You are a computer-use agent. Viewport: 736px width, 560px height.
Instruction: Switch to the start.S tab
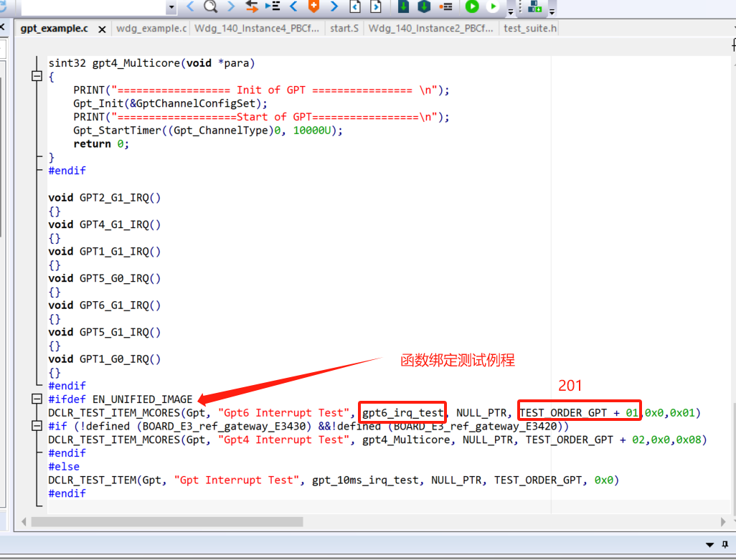coord(344,29)
